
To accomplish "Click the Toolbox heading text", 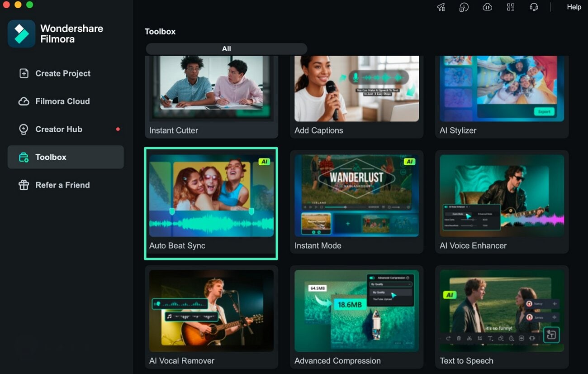I will (160, 32).
